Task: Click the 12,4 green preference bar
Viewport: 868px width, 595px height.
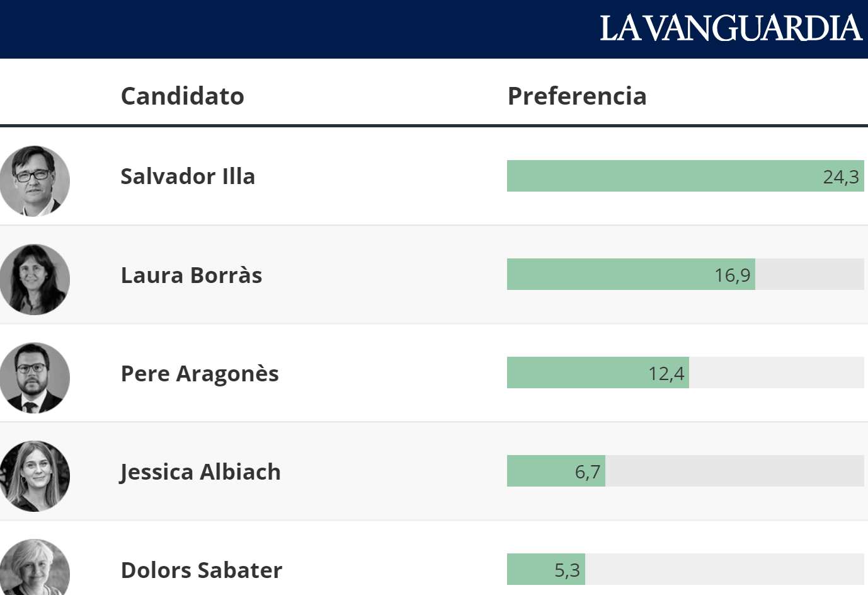Action: (x=597, y=373)
